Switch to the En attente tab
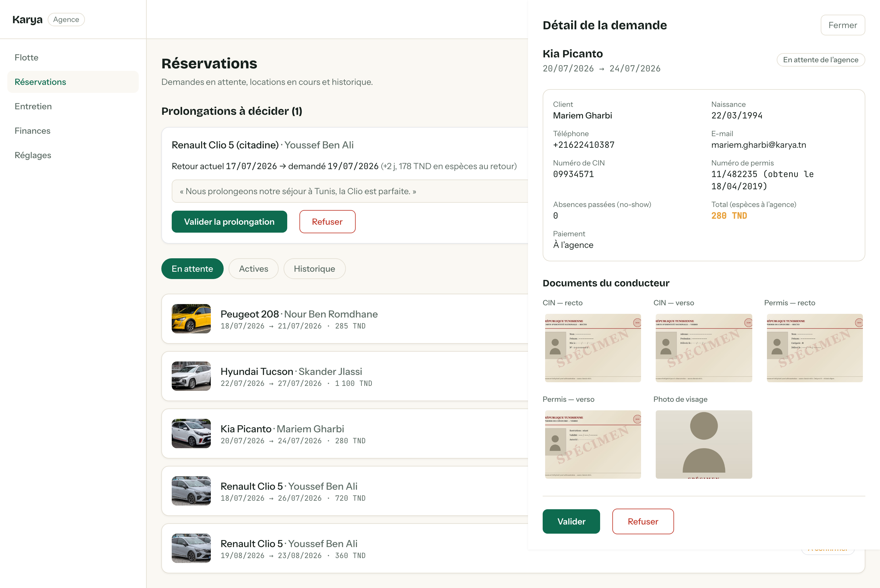 [192, 268]
